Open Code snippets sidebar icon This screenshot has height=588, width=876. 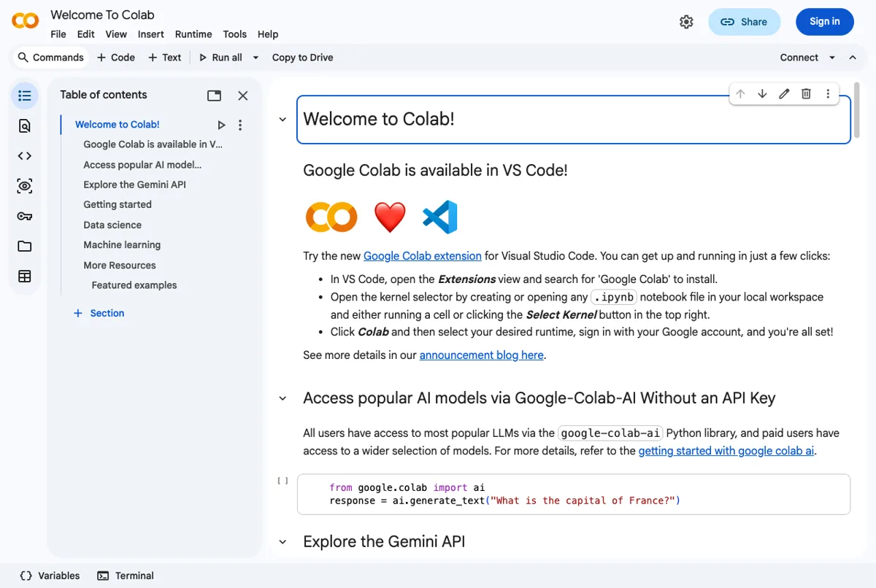[x=25, y=155]
